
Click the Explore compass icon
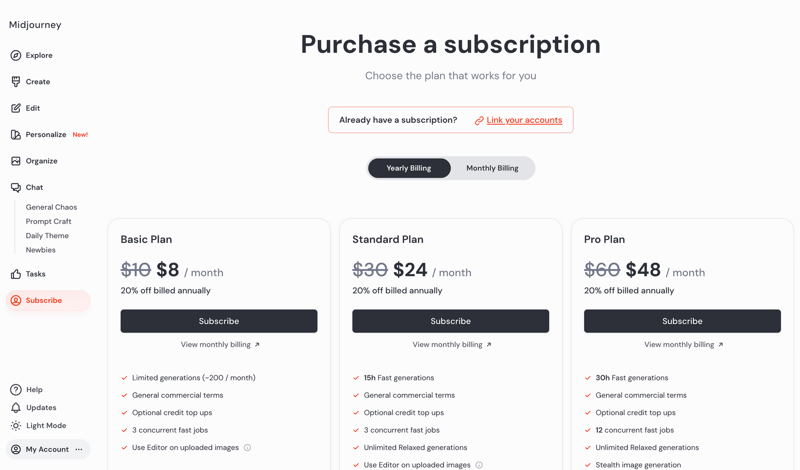click(x=16, y=55)
